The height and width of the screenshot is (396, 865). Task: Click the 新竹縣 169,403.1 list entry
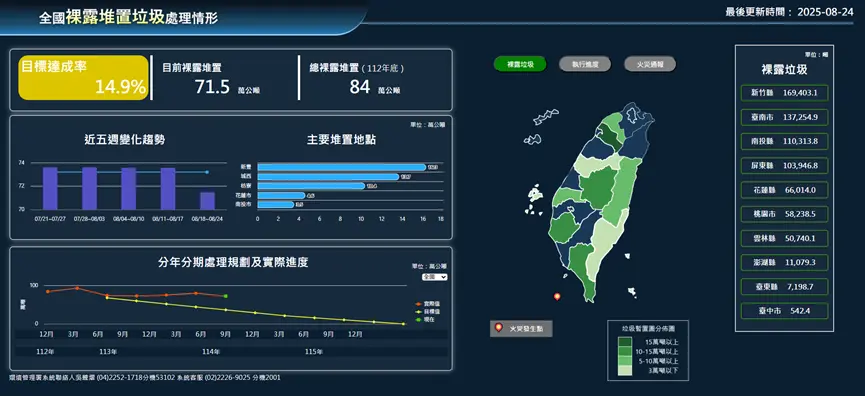[x=784, y=93]
